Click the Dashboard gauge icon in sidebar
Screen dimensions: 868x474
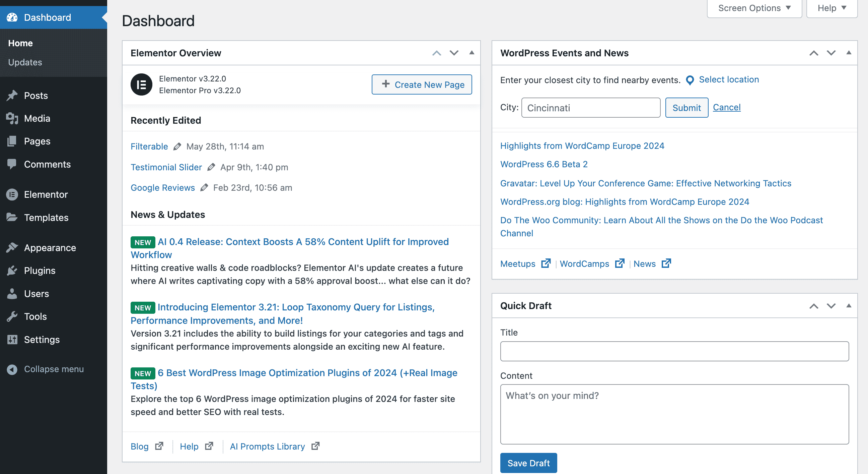click(x=12, y=17)
